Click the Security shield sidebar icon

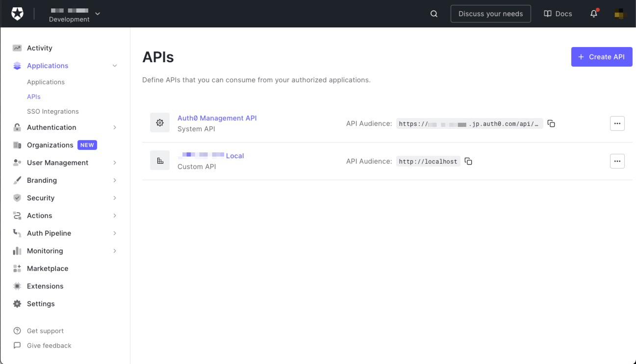coord(17,198)
